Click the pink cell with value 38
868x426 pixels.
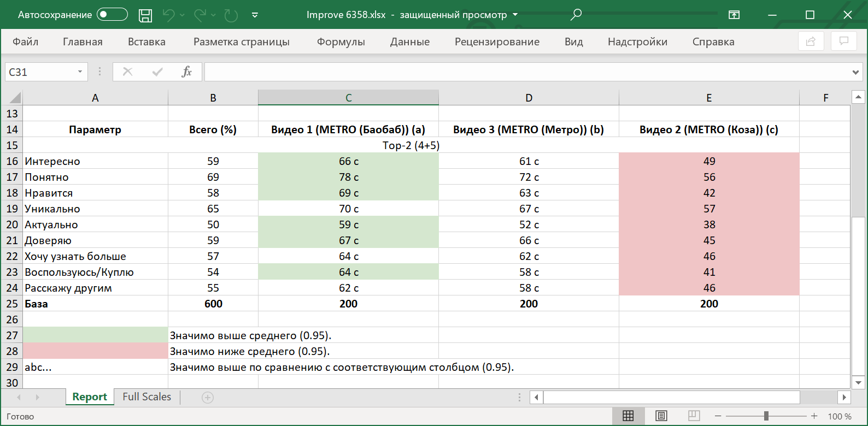click(x=709, y=224)
